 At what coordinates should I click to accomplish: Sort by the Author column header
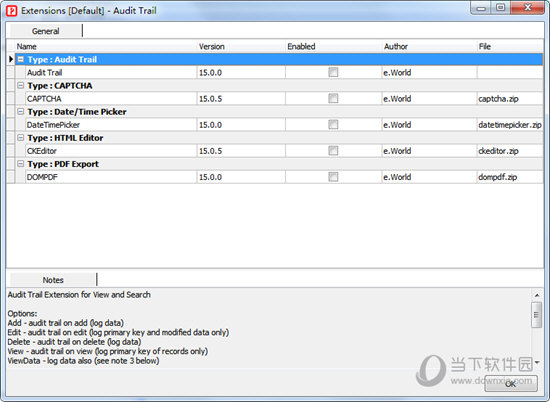click(429, 46)
